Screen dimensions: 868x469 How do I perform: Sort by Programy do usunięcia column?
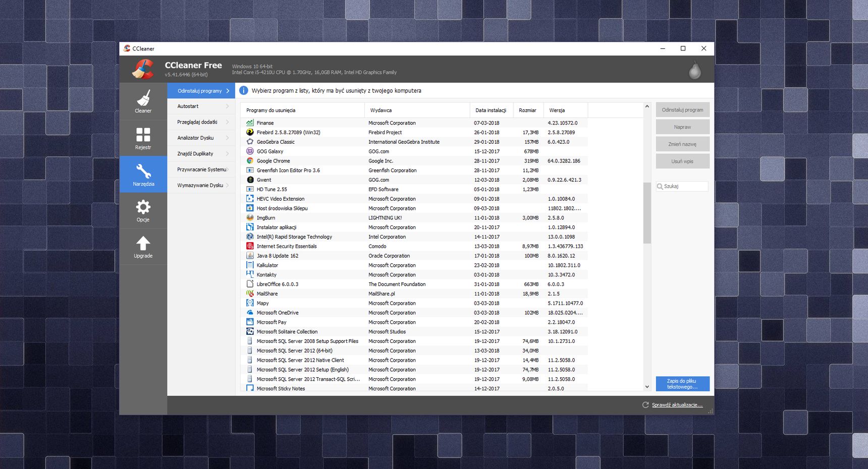pos(302,110)
